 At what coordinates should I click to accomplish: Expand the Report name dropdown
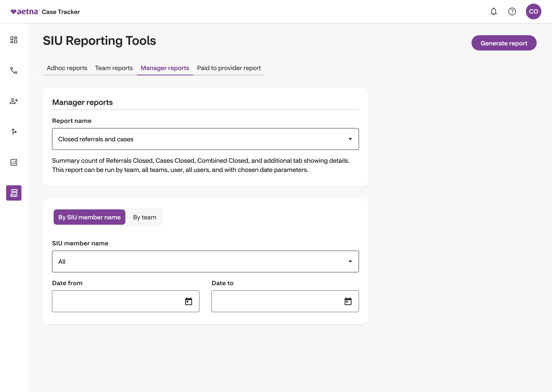pyautogui.click(x=205, y=139)
